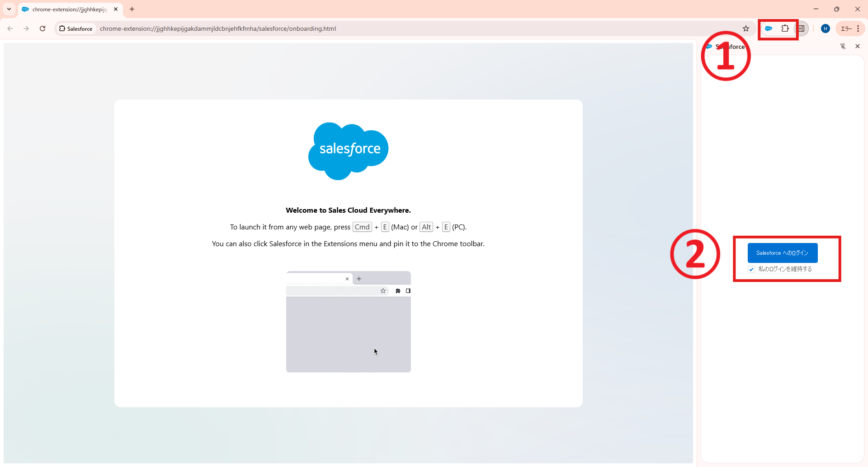Viewport: 868px width, 467px height.
Task: Click the browser illustration thumbnail
Action: (349, 322)
